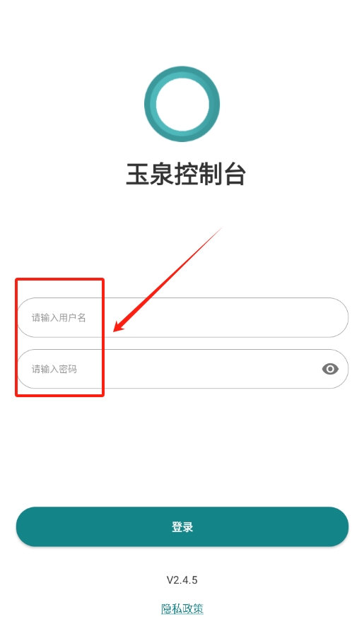Viewport: 364px width, 636px height.
Task: Click the 台 character in the title
Action: pos(235,175)
